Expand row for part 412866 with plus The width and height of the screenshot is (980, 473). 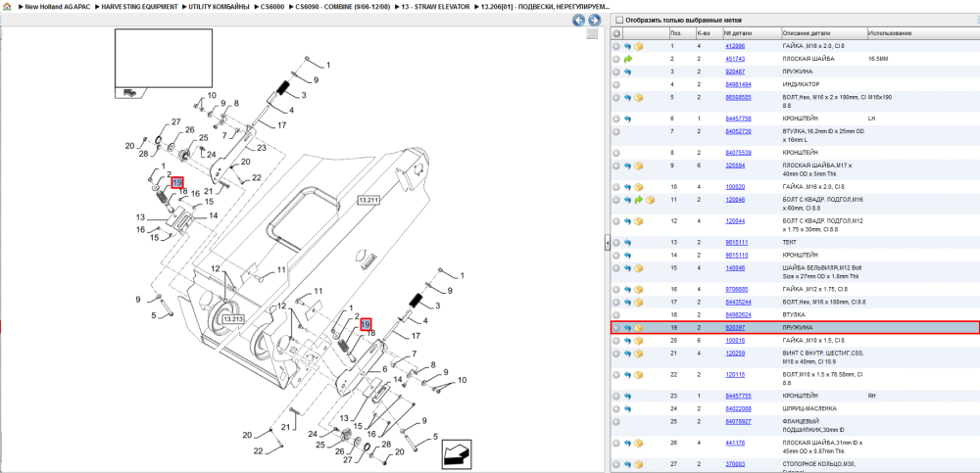pyautogui.click(x=616, y=46)
